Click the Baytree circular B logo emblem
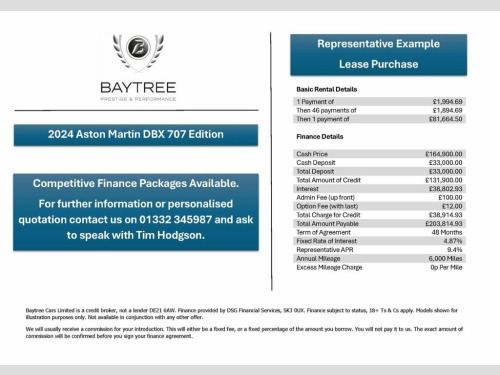 [x=138, y=47]
